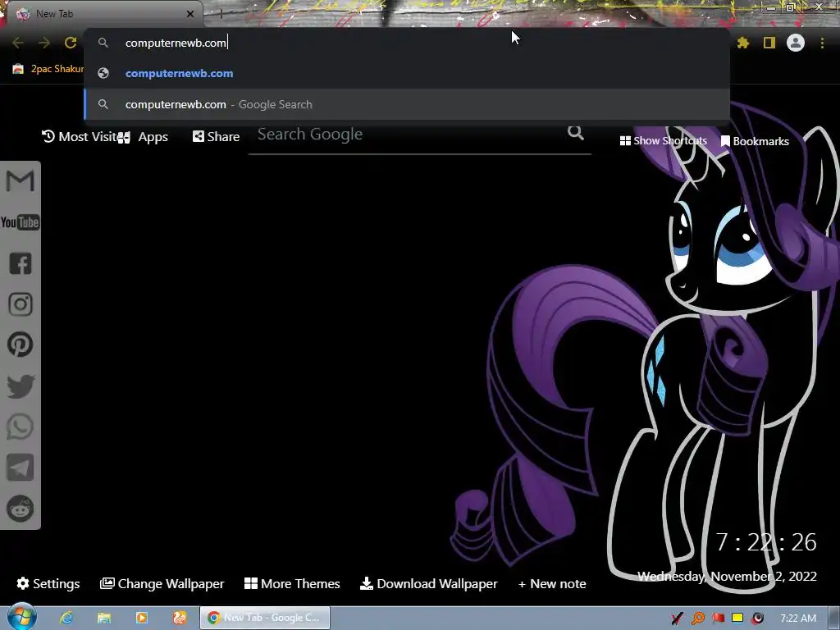Toggle Show Shortcuts
Image resolution: width=840 pixels, height=630 pixels.
663,141
